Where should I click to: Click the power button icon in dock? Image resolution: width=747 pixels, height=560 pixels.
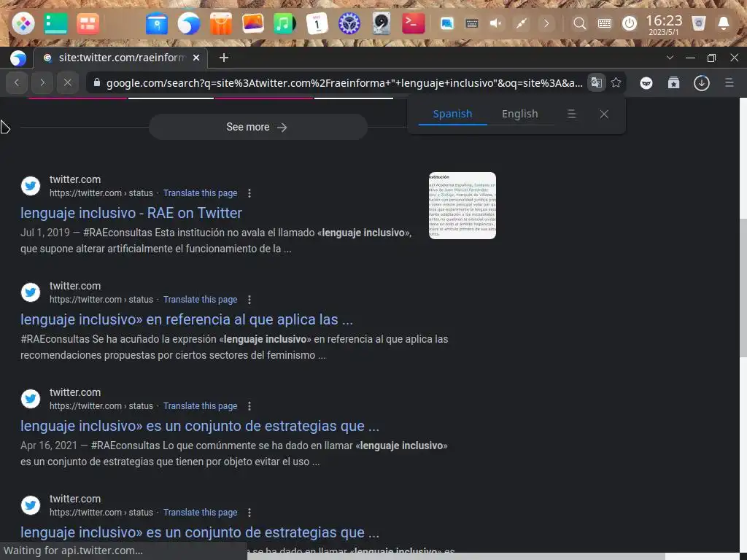click(x=630, y=23)
